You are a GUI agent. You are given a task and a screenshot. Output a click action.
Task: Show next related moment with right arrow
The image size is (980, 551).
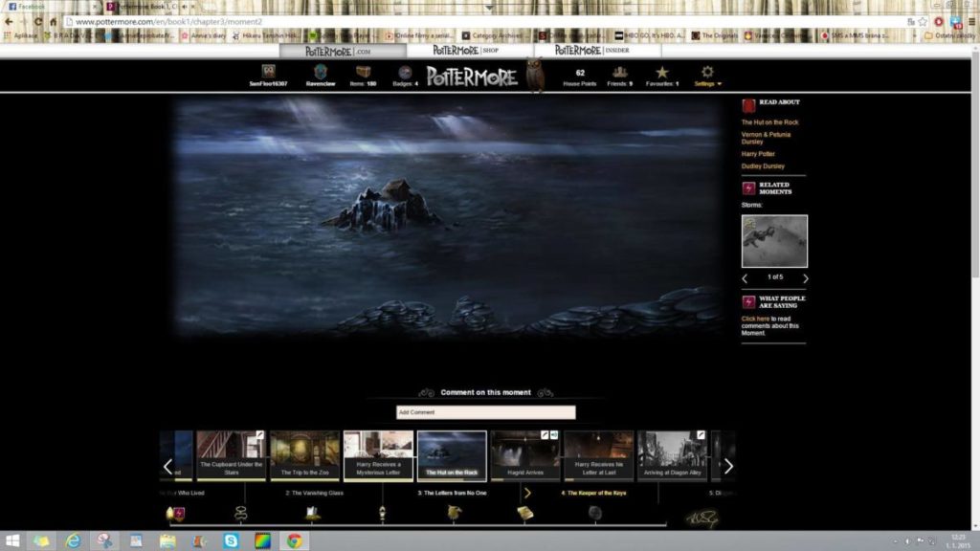pyautogui.click(x=805, y=278)
